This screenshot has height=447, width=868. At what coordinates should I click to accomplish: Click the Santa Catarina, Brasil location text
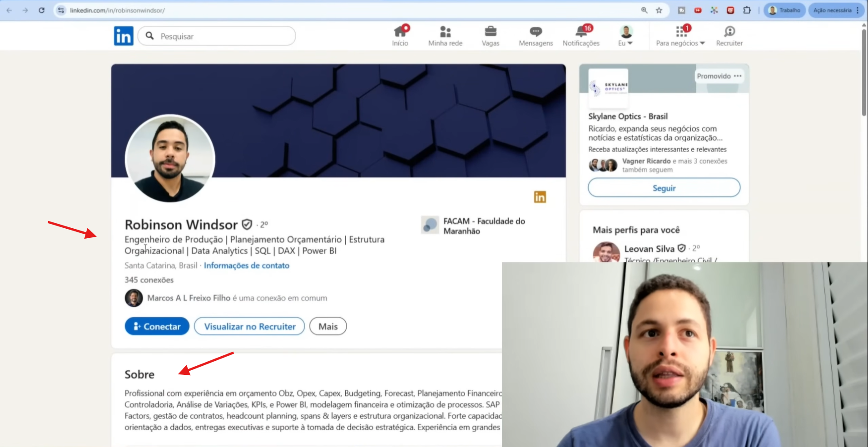pyautogui.click(x=161, y=265)
